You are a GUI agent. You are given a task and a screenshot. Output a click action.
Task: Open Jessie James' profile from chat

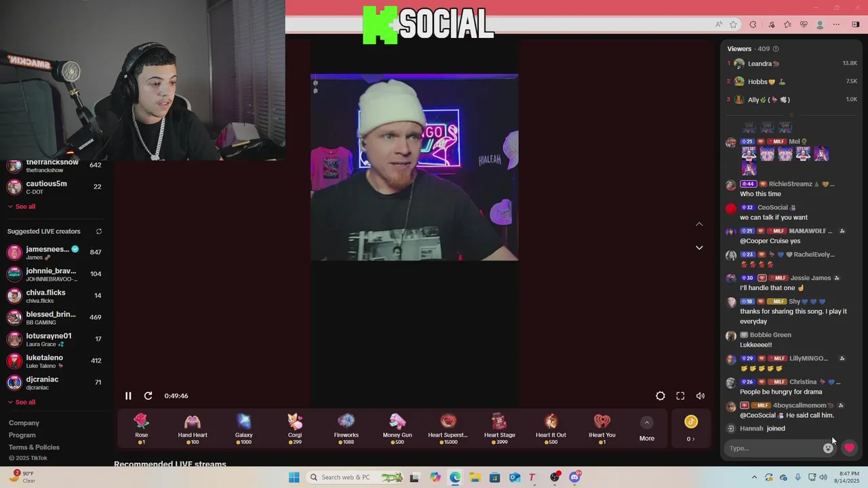[810, 278]
